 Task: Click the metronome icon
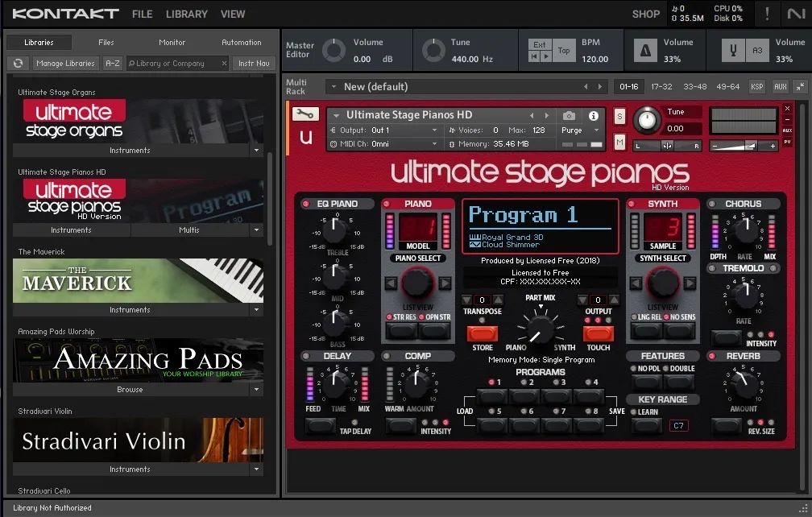[645, 50]
